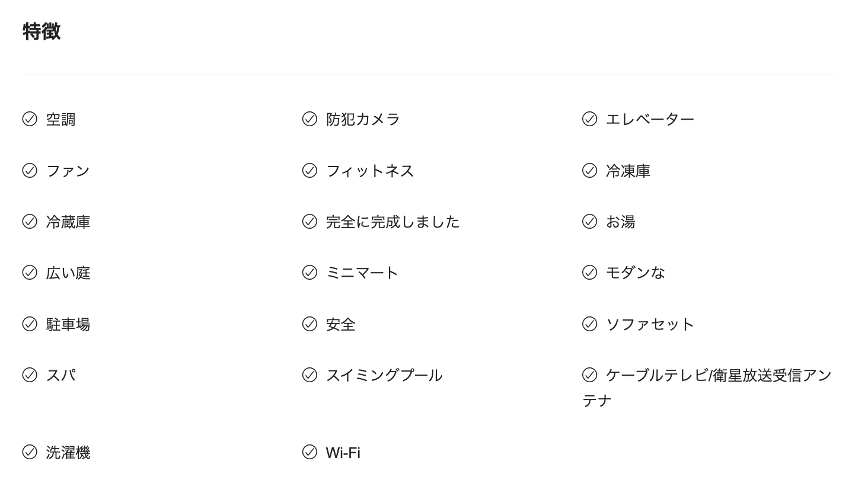Image resolution: width=868 pixels, height=480 pixels.
Task: Click the checkmark next to Wi-Fi
Action: pyautogui.click(x=309, y=452)
